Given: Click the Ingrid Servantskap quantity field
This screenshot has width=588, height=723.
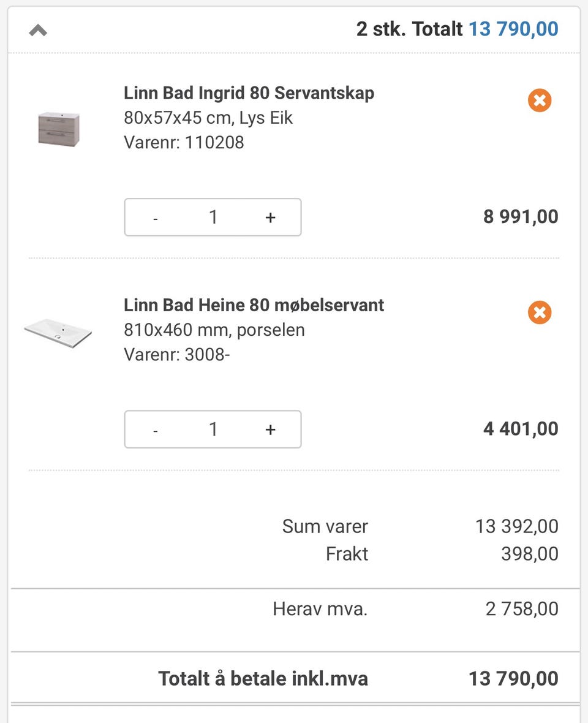Looking at the screenshot, I should coord(213,218).
